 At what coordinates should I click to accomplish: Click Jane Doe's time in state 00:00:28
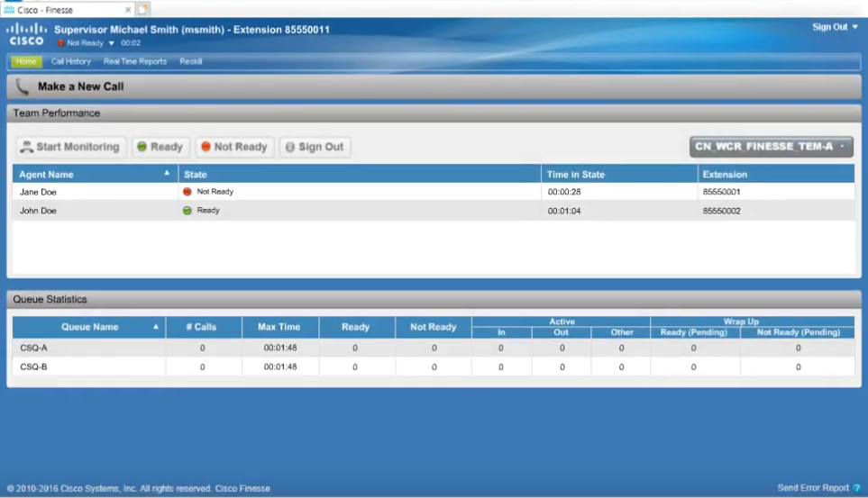(x=564, y=192)
